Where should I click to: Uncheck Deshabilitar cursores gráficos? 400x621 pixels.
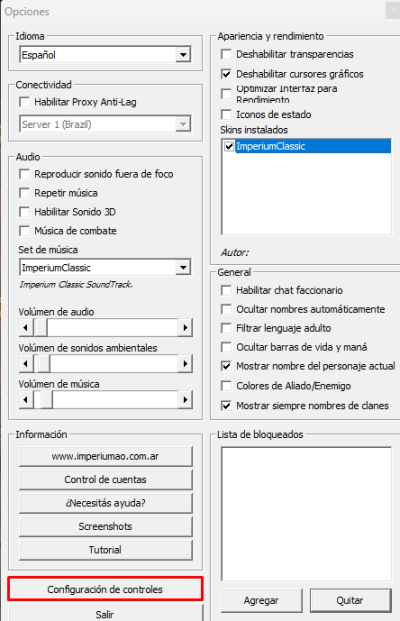(x=226, y=74)
